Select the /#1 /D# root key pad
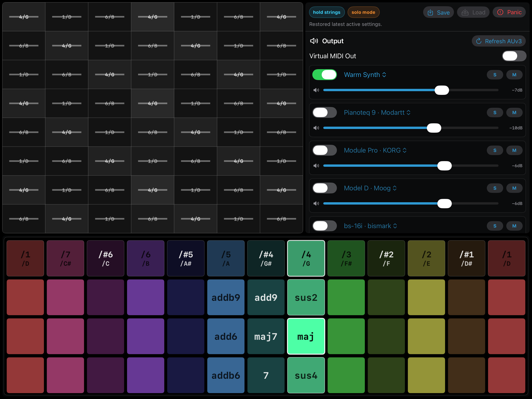The height and width of the screenshot is (399, 532). tap(466, 258)
